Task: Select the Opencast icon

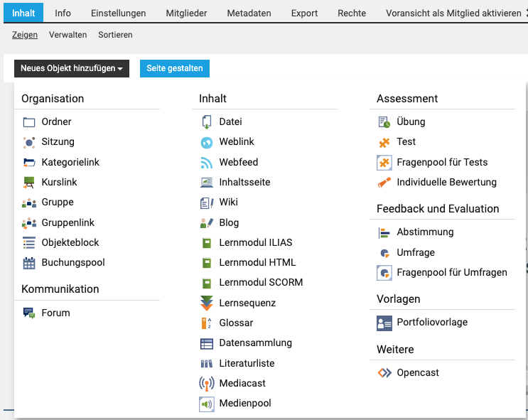Action: tap(384, 373)
